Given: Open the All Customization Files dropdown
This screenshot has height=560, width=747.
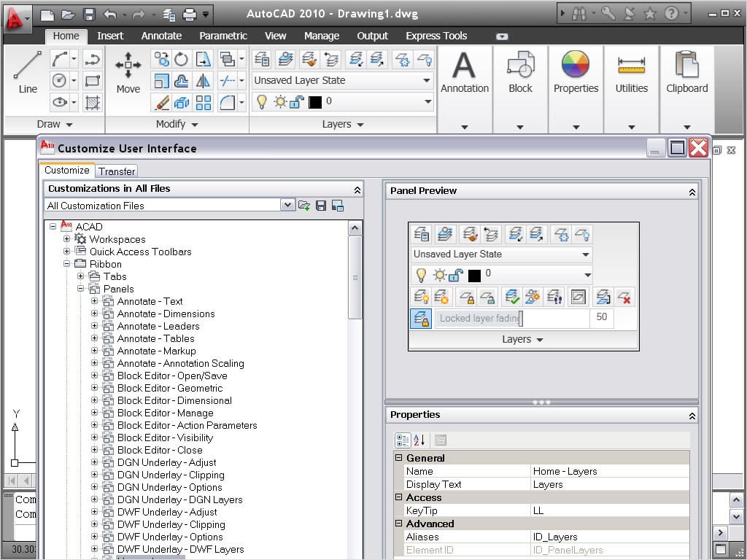Looking at the screenshot, I should (x=287, y=206).
